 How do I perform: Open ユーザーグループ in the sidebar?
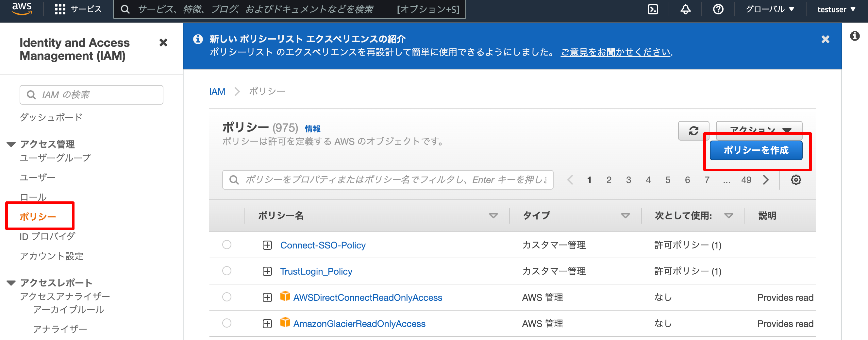click(55, 158)
